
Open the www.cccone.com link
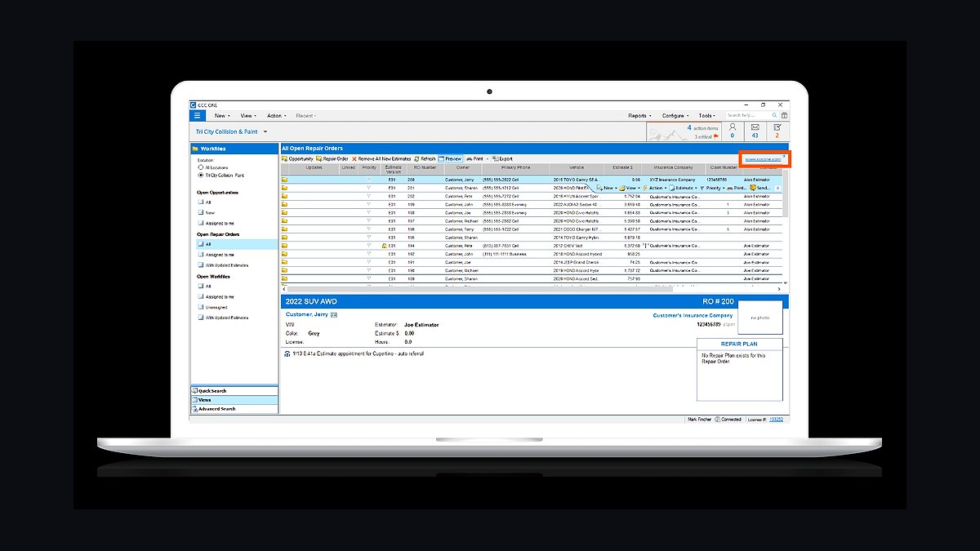763,159
